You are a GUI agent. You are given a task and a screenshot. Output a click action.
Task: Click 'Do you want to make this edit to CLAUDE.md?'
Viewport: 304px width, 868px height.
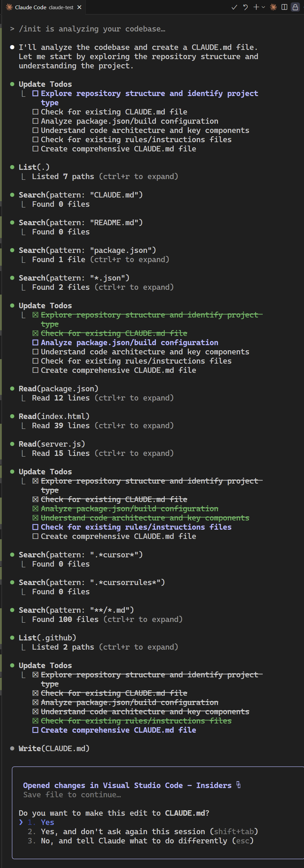[x=114, y=813]
